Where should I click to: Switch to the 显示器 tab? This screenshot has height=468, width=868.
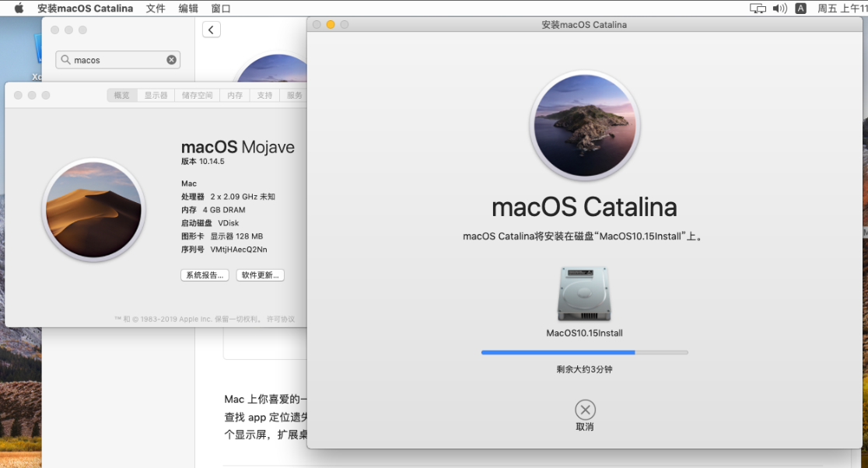156,95
